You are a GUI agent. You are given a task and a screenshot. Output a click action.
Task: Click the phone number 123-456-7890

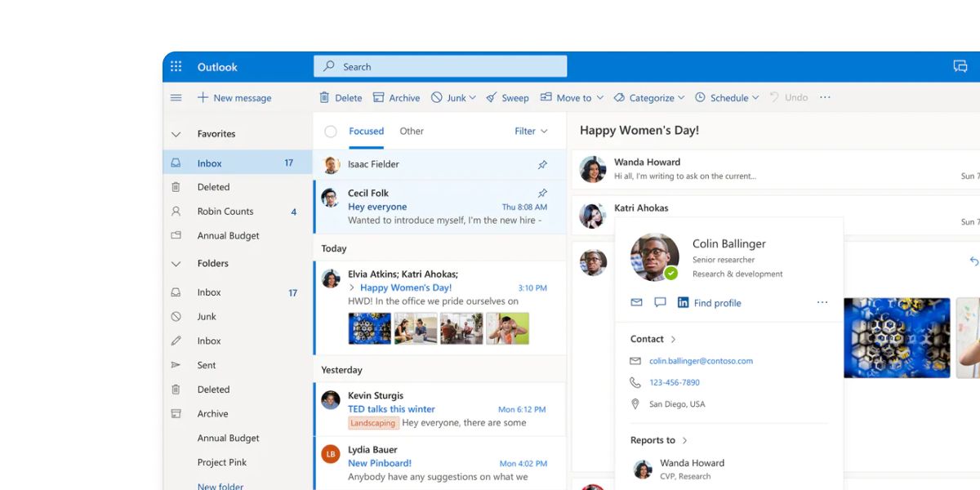tap(675, 382)
